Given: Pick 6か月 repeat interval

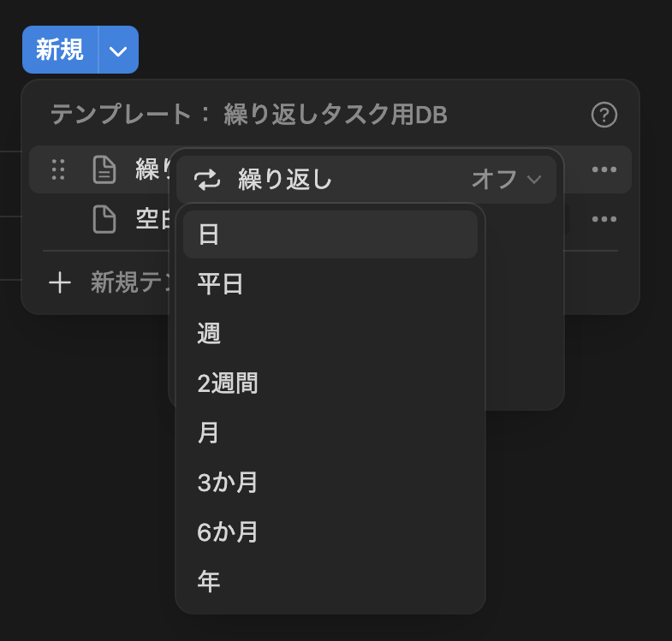Looking at the screenshot, I should (330, 531).
